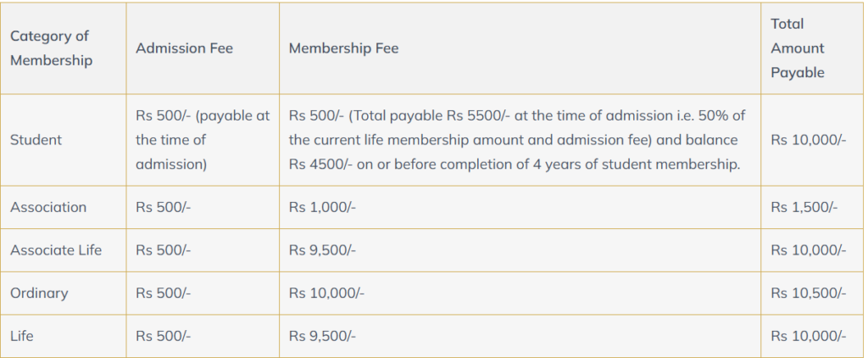Select the Admission Fee column header
The height and width of the screenshot is (358, 868).
tap(184, 48)
